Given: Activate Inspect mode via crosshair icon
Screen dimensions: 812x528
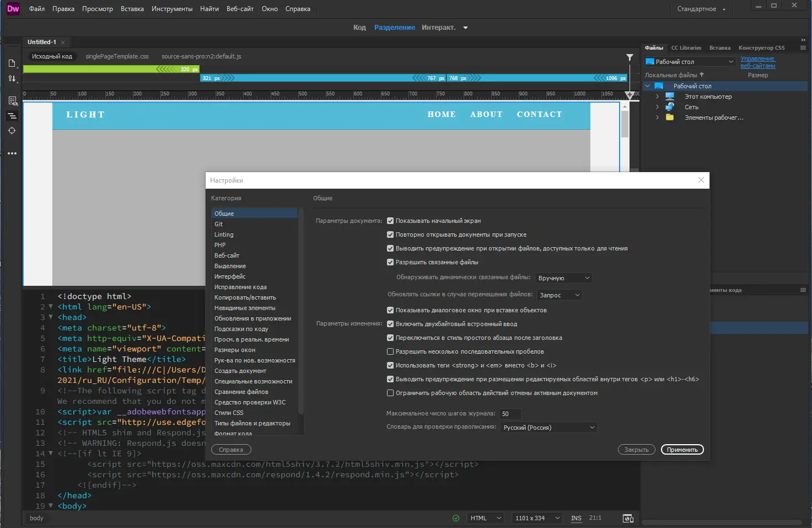Looking at the screenshot, I should tap(12, 131).
